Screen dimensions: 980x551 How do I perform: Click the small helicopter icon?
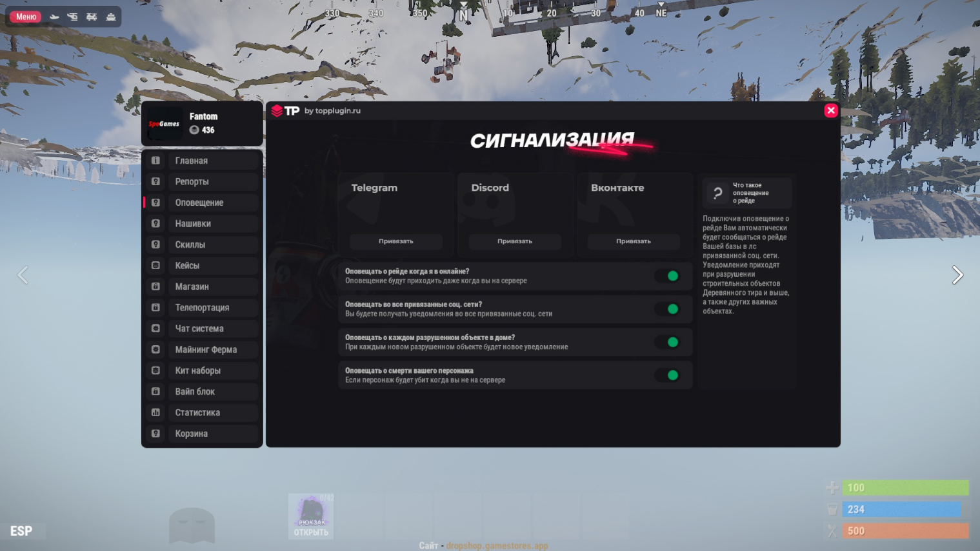pyautogui.click(x=72, y=17)
